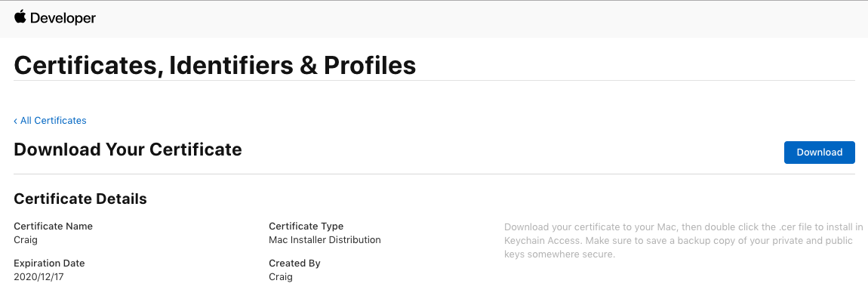The width and height of the screenshot is (868, 299).
Task: Click the Keychain Access instruction paragraph
Action: pos(684,241)
